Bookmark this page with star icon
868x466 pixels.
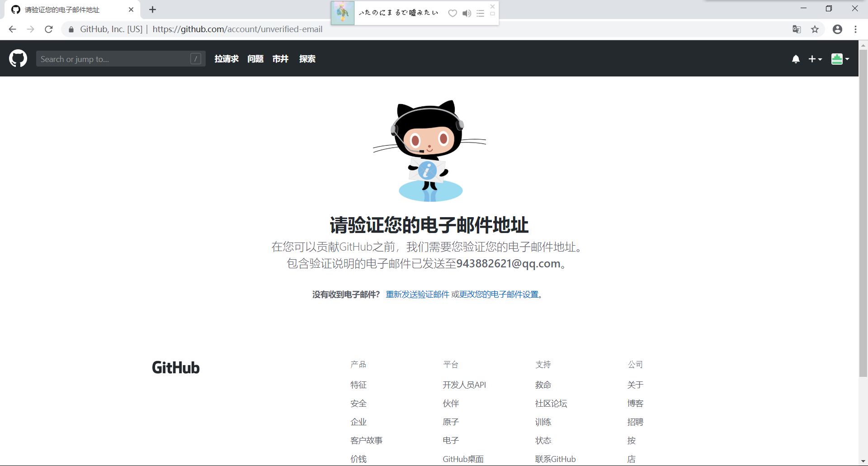[x=815, y=29]
